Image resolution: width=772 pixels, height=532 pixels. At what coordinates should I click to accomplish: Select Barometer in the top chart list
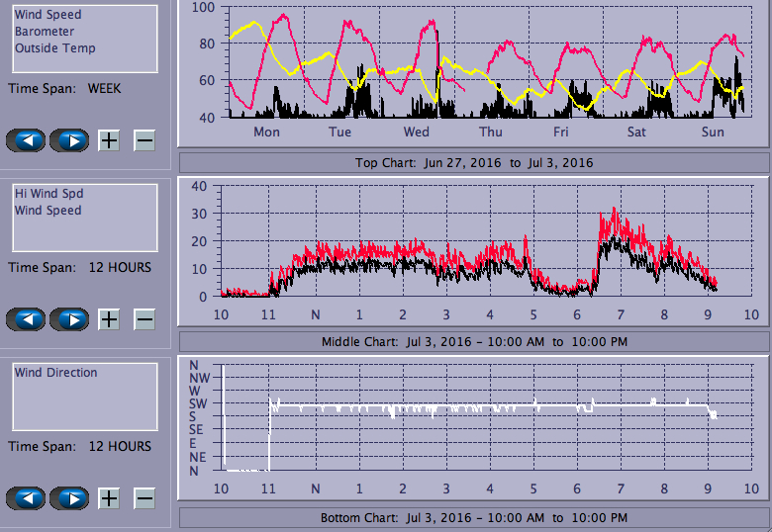(x=45, y=32)
